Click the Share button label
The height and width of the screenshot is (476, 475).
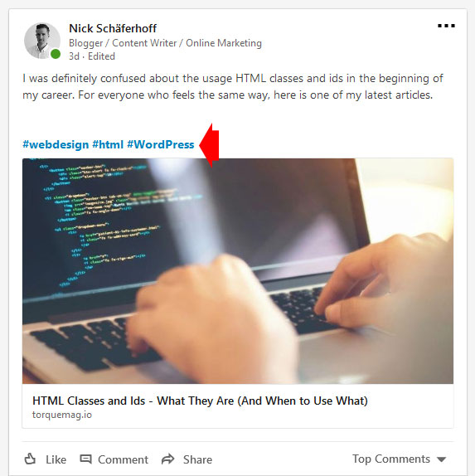pos(197,459)
